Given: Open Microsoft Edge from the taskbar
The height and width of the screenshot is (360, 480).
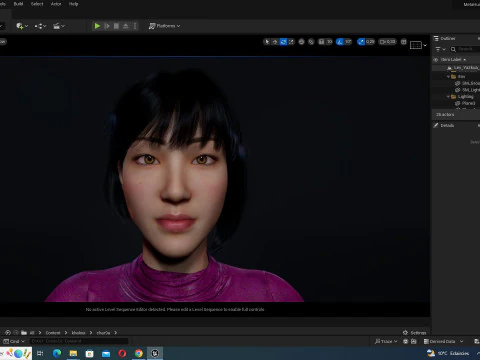Looking at the screenshot, I should [57, 353].
